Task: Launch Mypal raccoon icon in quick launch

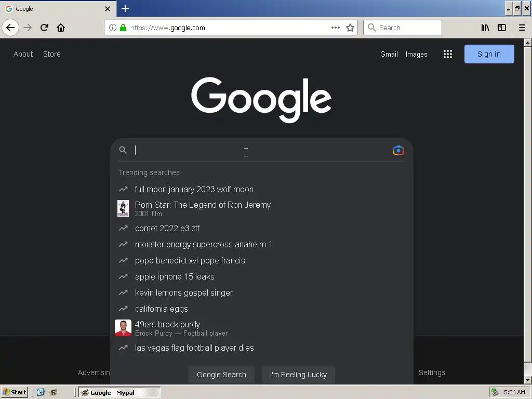Action: tap(53, 392)
